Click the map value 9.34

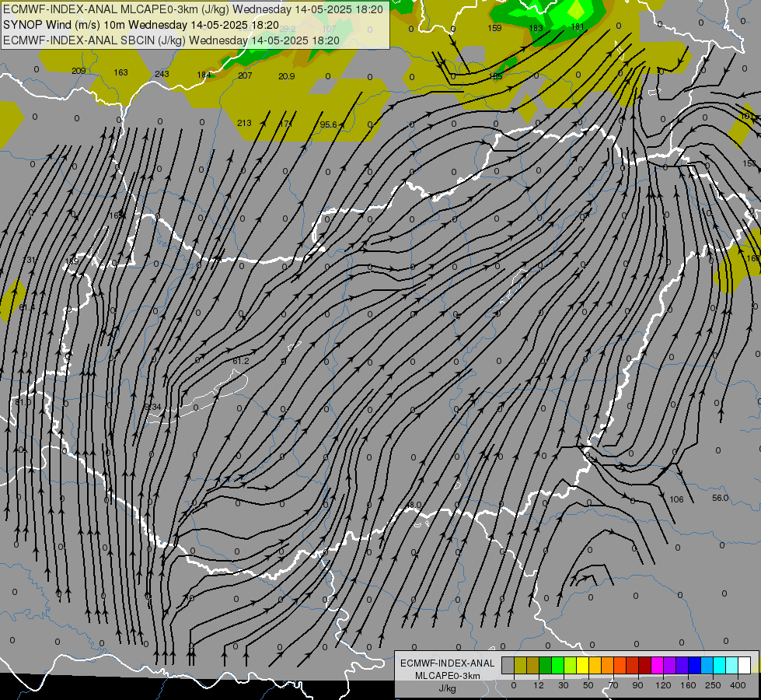153,407
